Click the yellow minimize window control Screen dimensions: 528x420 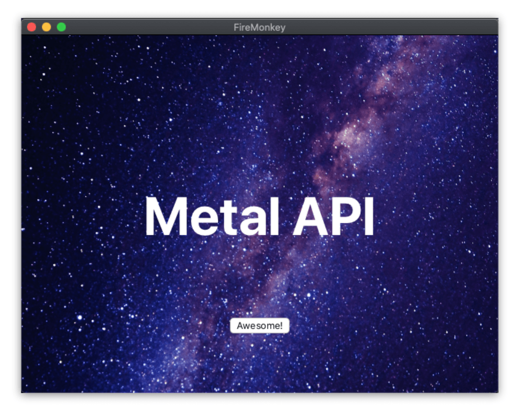pyautogui.click(x=46, y=27)
